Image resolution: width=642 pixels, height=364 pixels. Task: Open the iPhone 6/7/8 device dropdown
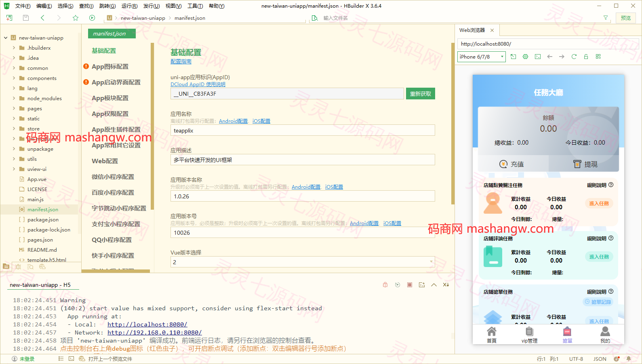[x=482, y=57]
